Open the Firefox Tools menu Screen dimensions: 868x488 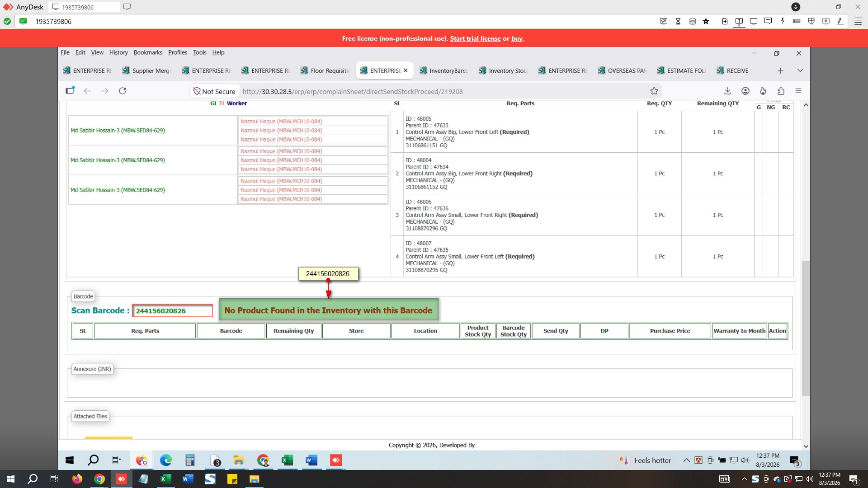199,52
